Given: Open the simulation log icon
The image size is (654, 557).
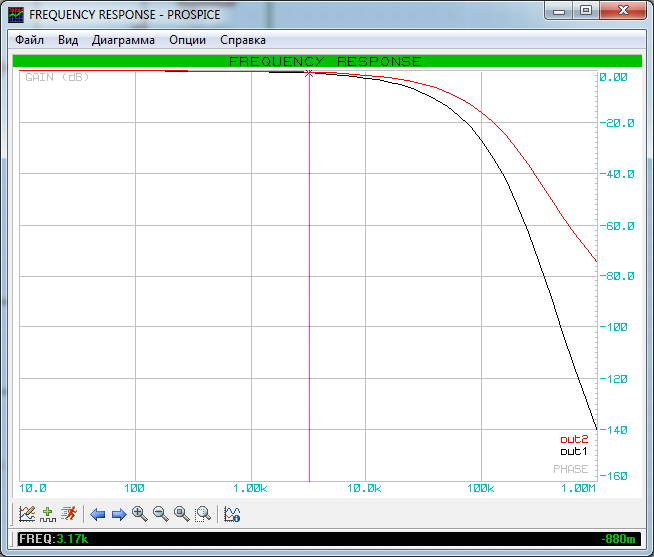Looking at the screenshot, I should pos(232,514).
